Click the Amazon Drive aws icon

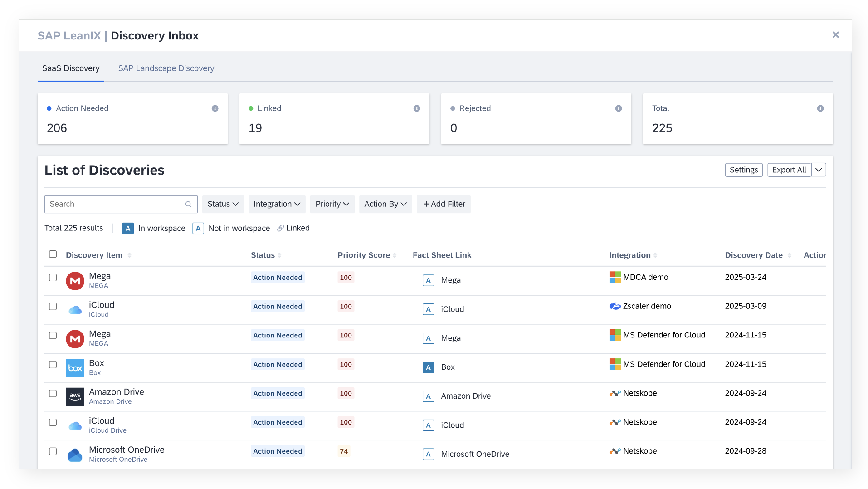[x=75, y=397]
